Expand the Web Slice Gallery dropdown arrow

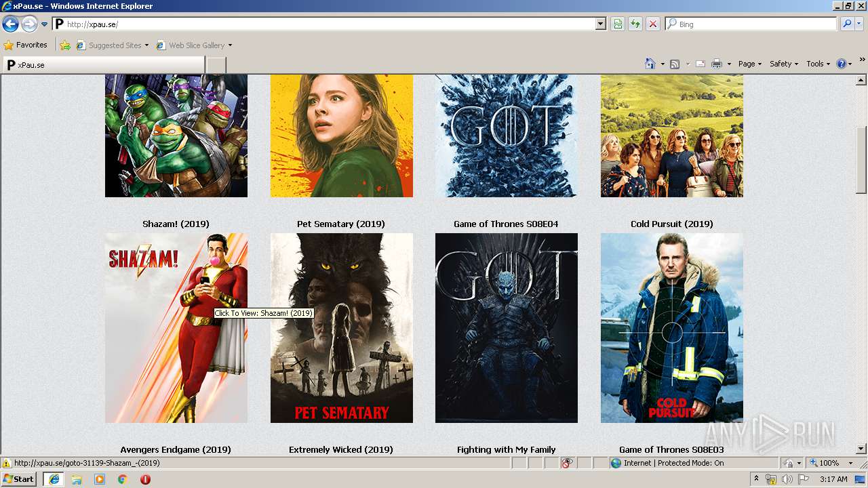pos(230,45)
